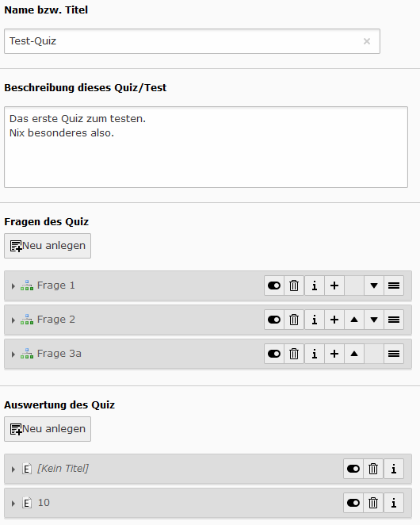The width and height of the screenshot is (420, 525).
Task: Clear the Test-Quiz title field
Action: pyautogui.click(x=367, y=41)
